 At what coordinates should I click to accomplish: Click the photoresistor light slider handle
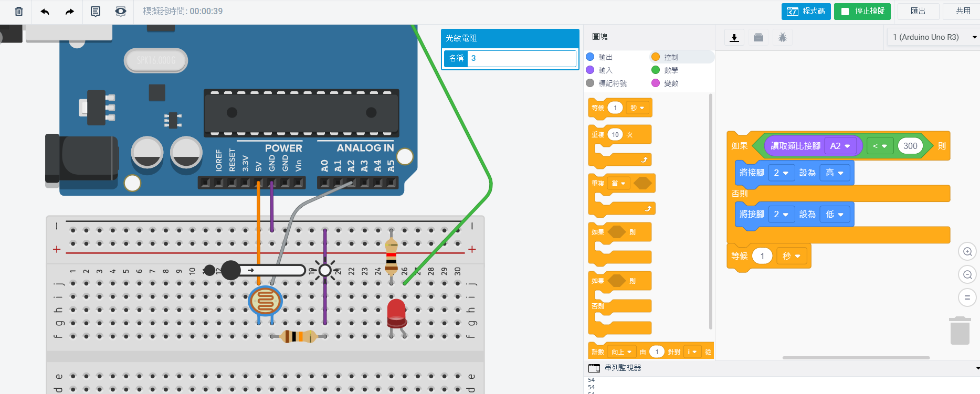point(230,270)
